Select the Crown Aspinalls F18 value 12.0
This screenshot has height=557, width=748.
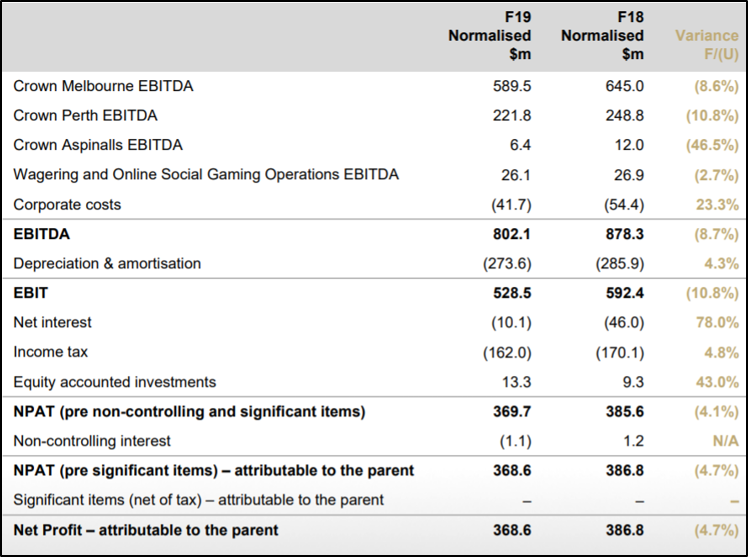point(629,145)
